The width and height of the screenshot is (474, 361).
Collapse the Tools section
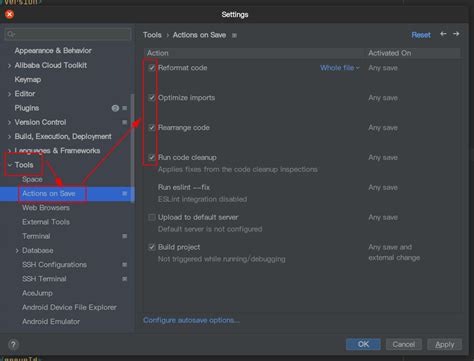(x=10, y=165)
